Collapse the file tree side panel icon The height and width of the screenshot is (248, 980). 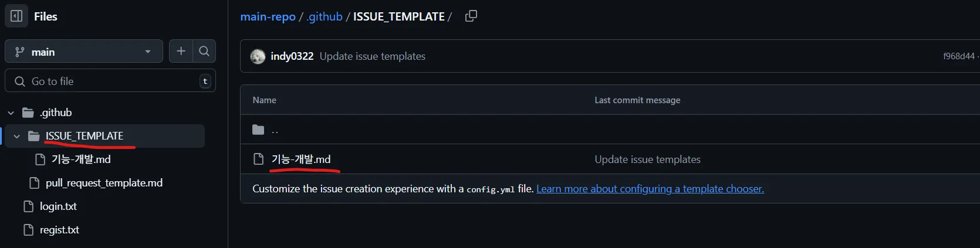(x=16, y=16)
